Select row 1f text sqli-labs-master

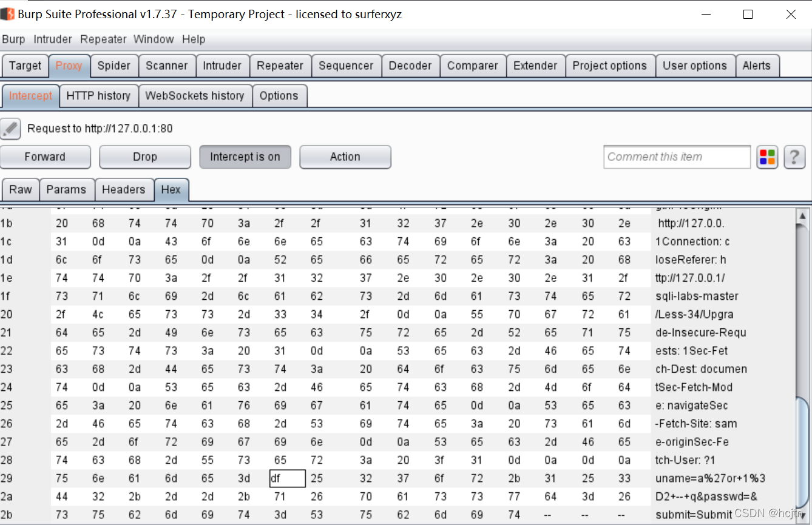697,296
